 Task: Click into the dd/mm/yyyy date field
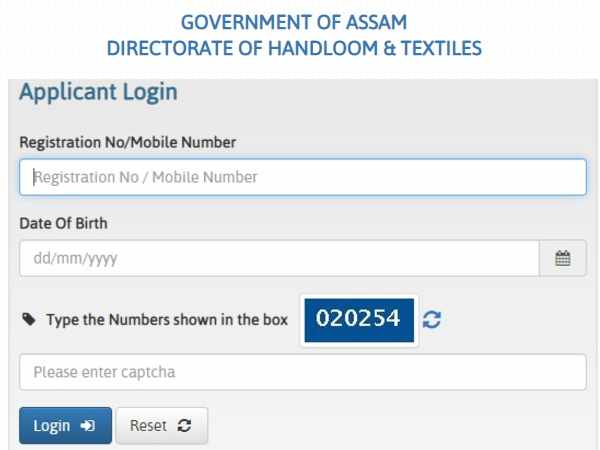(x=279, y=258)
